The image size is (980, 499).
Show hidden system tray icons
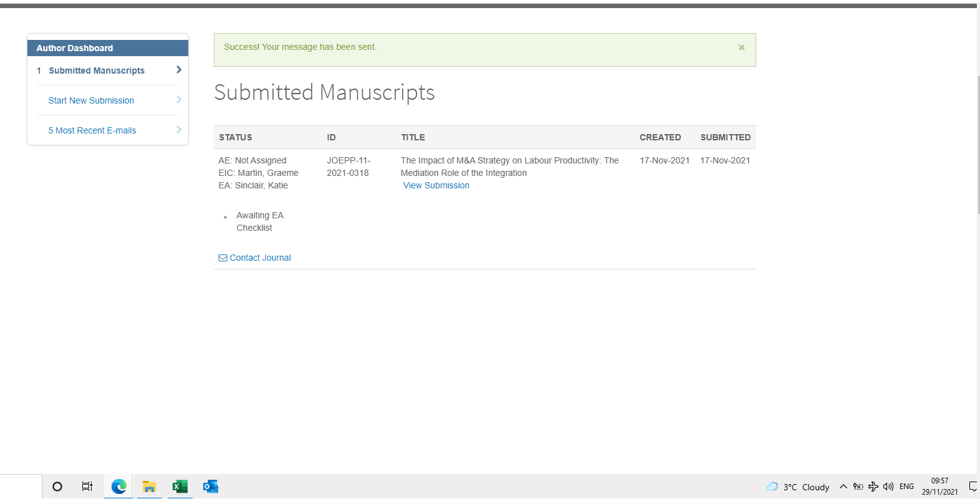(x=843, y=487)
